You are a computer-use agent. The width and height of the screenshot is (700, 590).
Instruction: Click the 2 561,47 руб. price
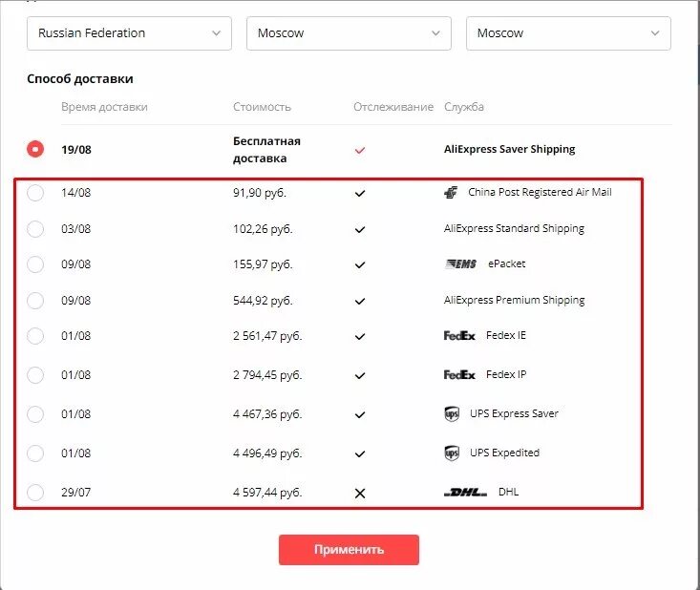coord(267,336)
